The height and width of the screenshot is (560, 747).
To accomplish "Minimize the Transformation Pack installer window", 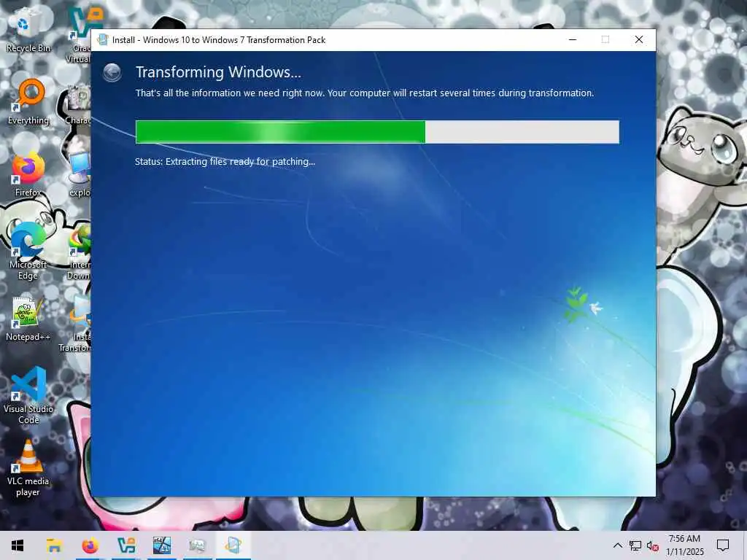I will 573,39.
